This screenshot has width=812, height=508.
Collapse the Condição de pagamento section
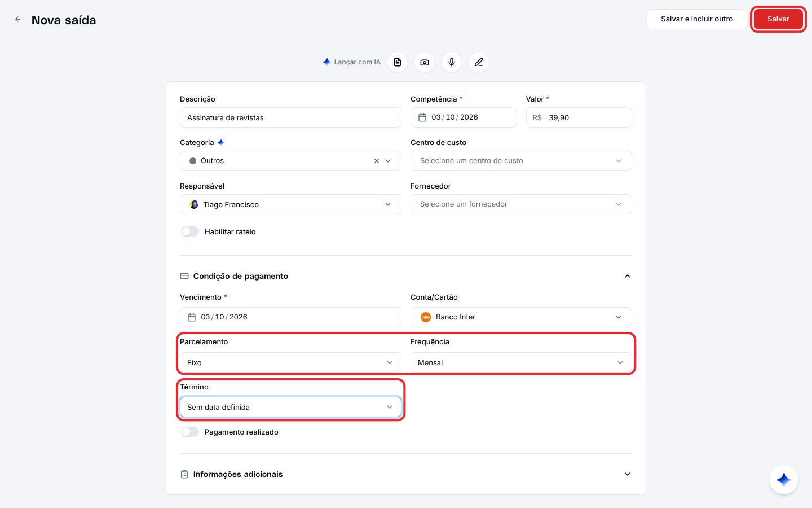click(628, 276)
